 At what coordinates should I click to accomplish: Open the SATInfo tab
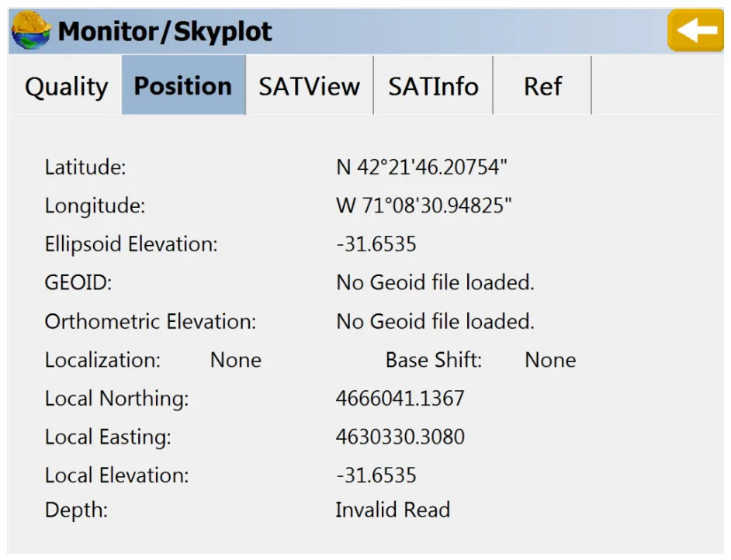tap(433, 86)
